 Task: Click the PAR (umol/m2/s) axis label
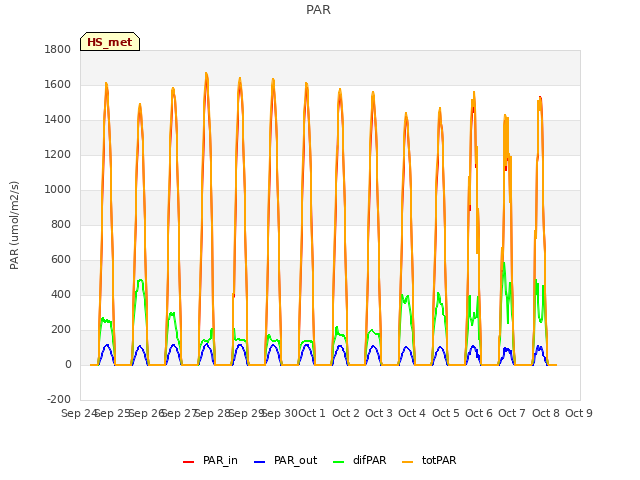(14, 225)
